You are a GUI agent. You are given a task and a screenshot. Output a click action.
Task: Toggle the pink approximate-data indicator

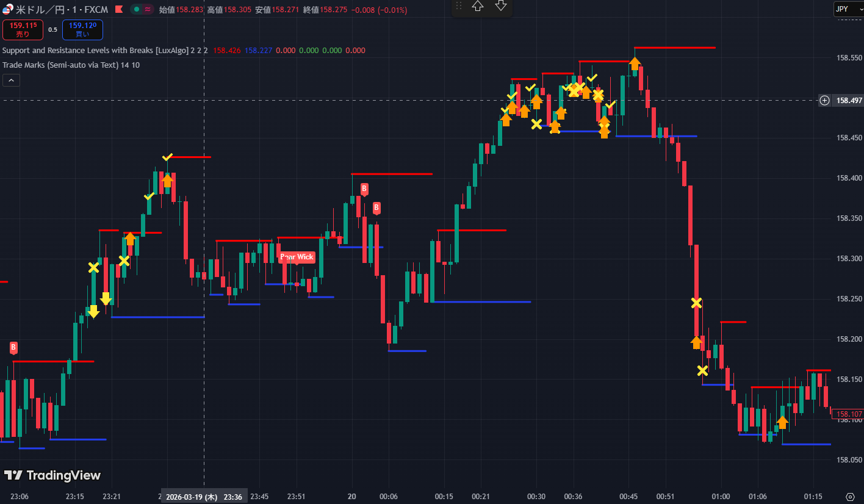(x=147, y=9)
